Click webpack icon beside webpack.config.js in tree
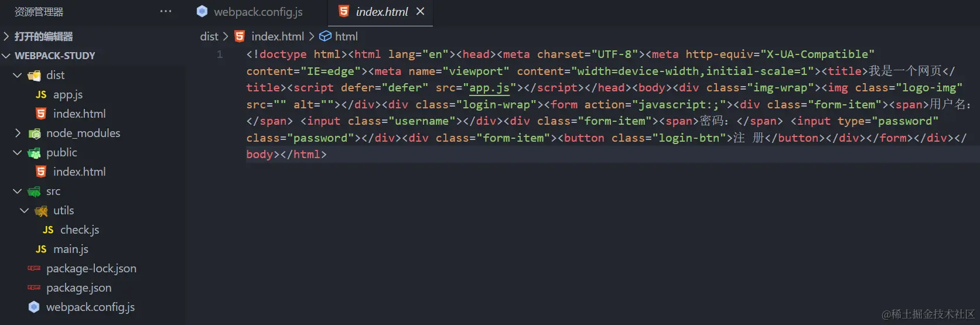Image resolution: width=980 pixels, height=325 pixels. pos(34,307)
